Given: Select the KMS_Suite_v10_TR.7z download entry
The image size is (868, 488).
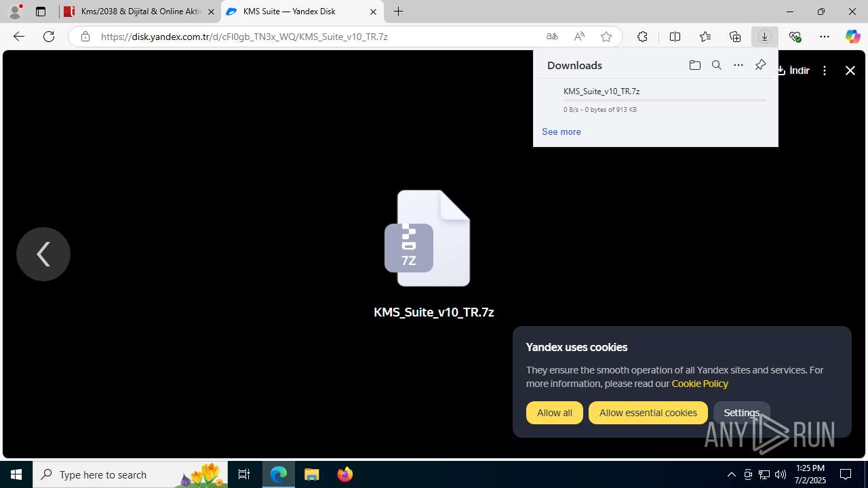Looking at the screenshot, I should tap(655, 99).
